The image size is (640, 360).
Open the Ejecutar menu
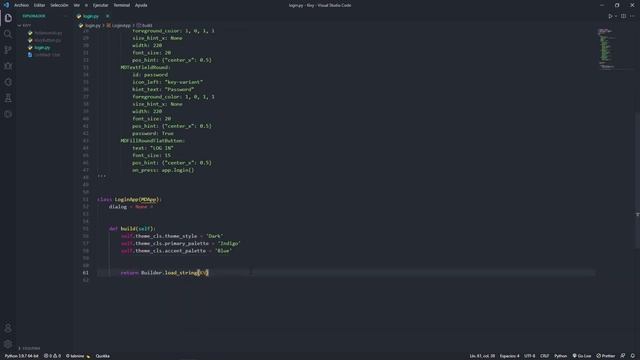tap(100, 5)
